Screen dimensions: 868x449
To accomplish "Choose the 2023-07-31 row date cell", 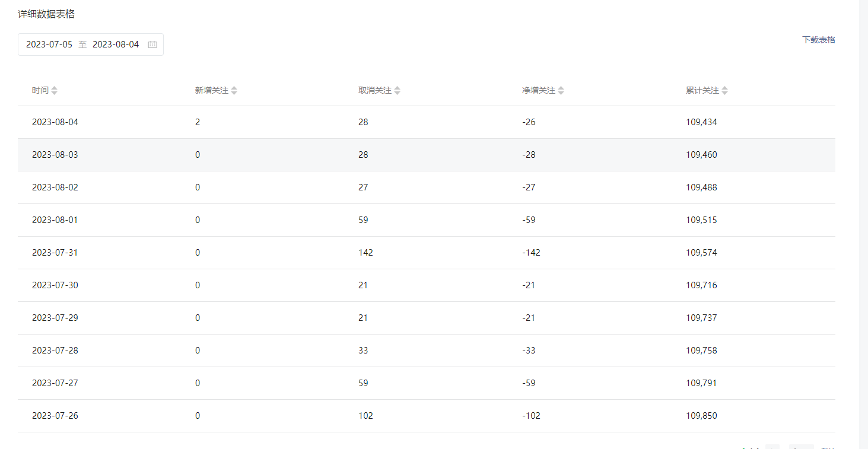I will coord(55,253).
